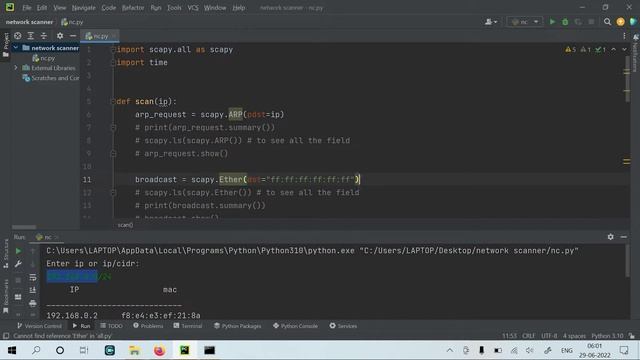Image resolution: width=640 pixels, height=360 pixels.
Task: Open the Refactor menu
Action: coord(133,8)
